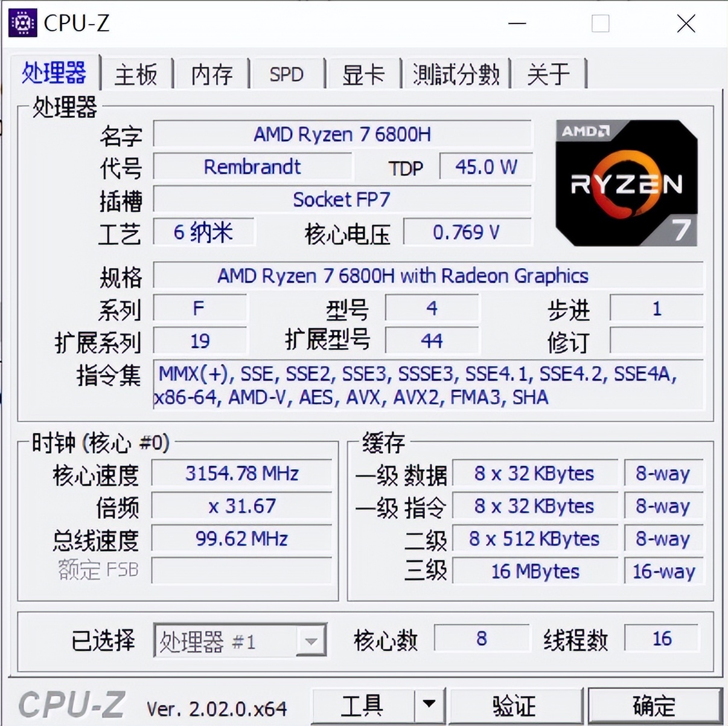
Task: Click the CPU-Z icon in the title bar
Action: pyautogui.click(x=22, y=23)
